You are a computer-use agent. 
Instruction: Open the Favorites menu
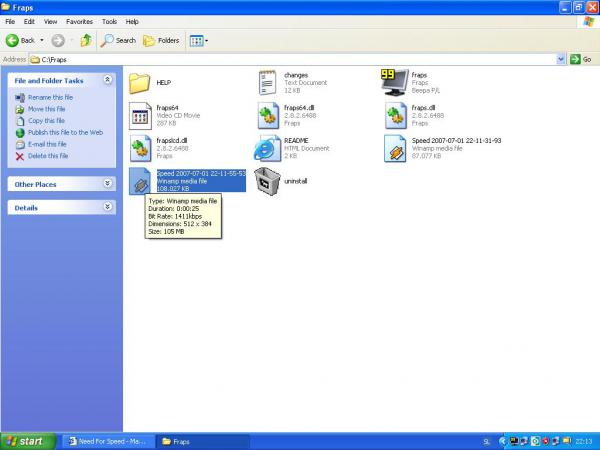(79, 21)
